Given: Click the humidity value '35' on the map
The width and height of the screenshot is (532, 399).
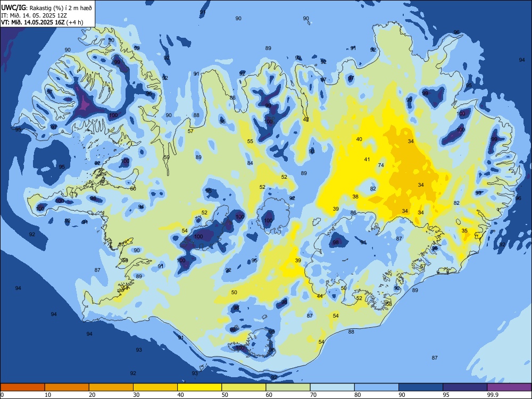Looking at the screenshot, I should coord(464,231).
